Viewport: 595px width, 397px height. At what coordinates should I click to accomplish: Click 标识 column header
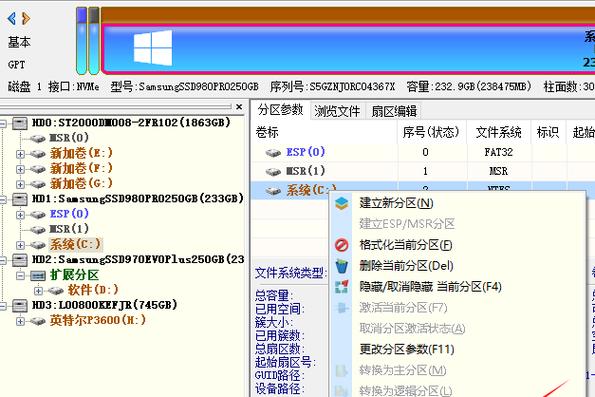pyautogui.click(x=548, y=132)
